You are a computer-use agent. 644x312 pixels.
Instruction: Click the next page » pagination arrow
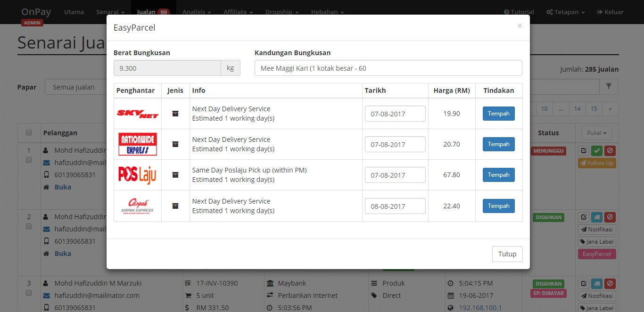pos(610,108)
